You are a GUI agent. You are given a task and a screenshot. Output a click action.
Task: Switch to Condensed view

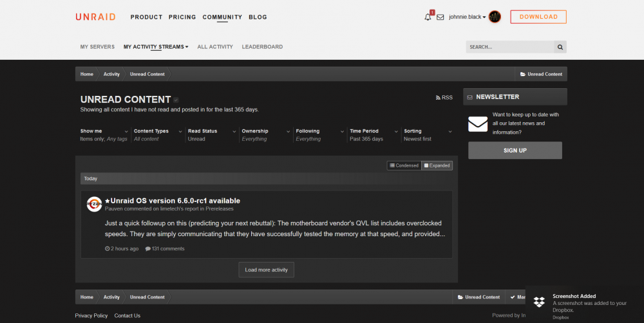coord(404,165)
